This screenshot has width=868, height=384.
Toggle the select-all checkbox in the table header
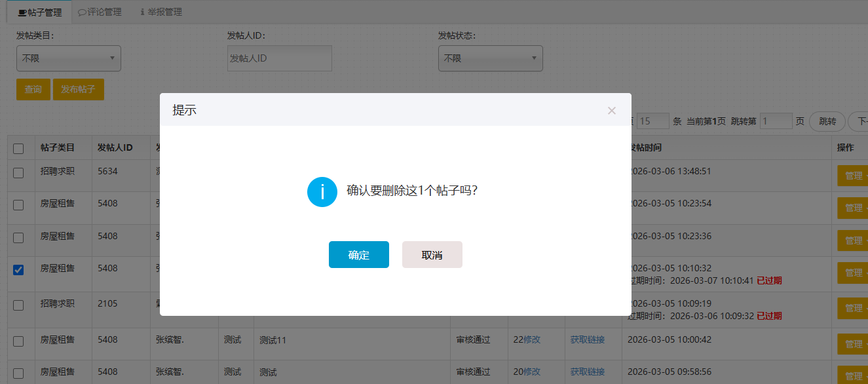(x=18, y=149)
